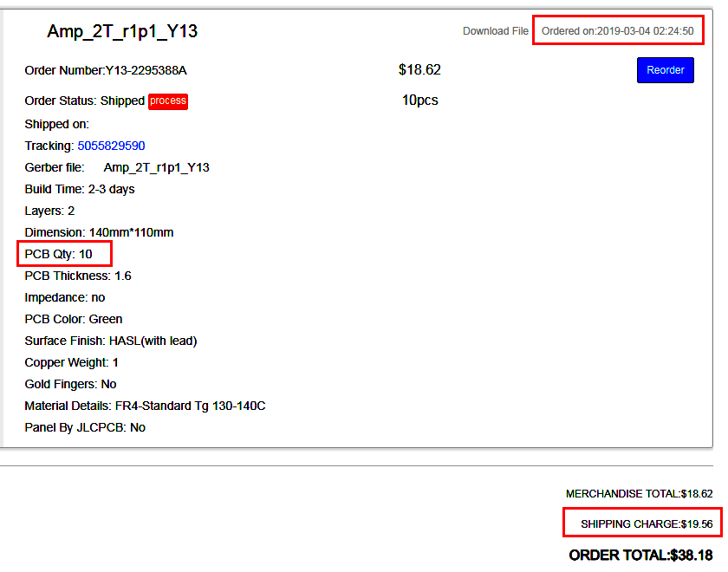Click Build Time: 2-3 days line
The width and height of the screenshot is (728, 572).
coord(80,190)
